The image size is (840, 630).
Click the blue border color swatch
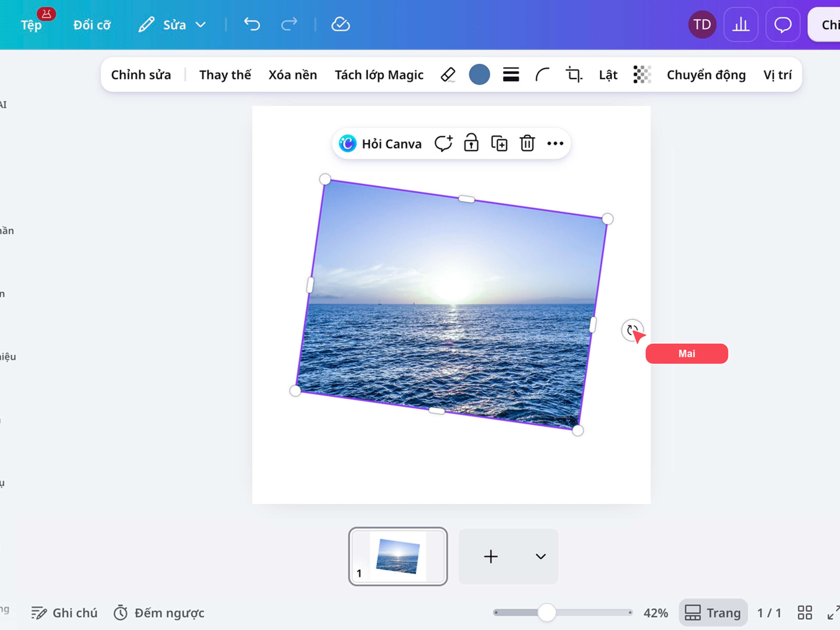(479, 74)
